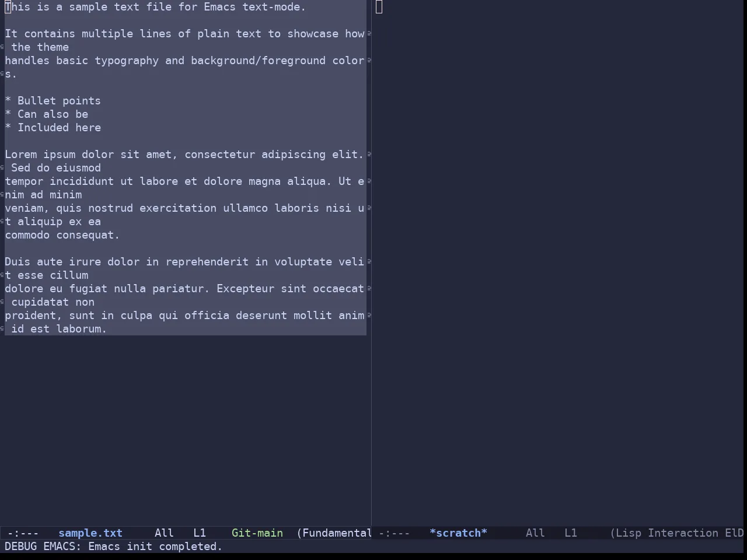Click the '* Included here' line
The image size is (747, 560).
pos(53,128)
